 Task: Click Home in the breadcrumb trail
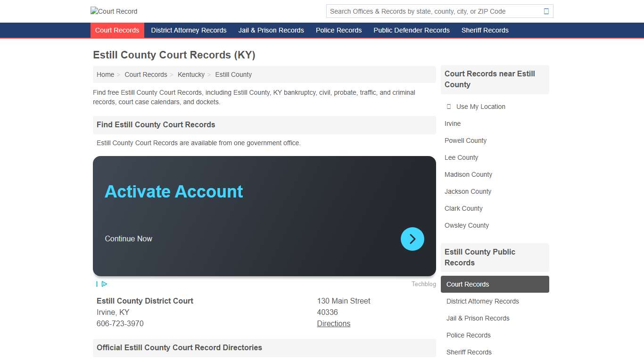[105, 74]
